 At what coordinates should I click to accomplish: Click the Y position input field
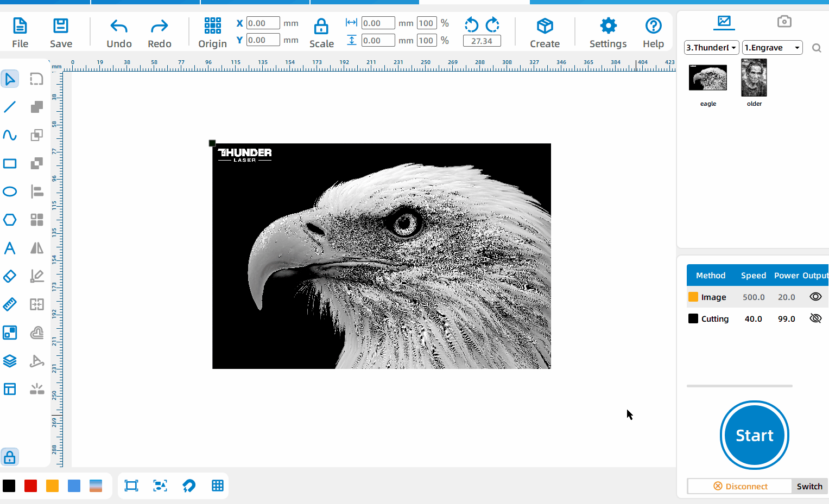pyautogui.click(x=263, y=40)
